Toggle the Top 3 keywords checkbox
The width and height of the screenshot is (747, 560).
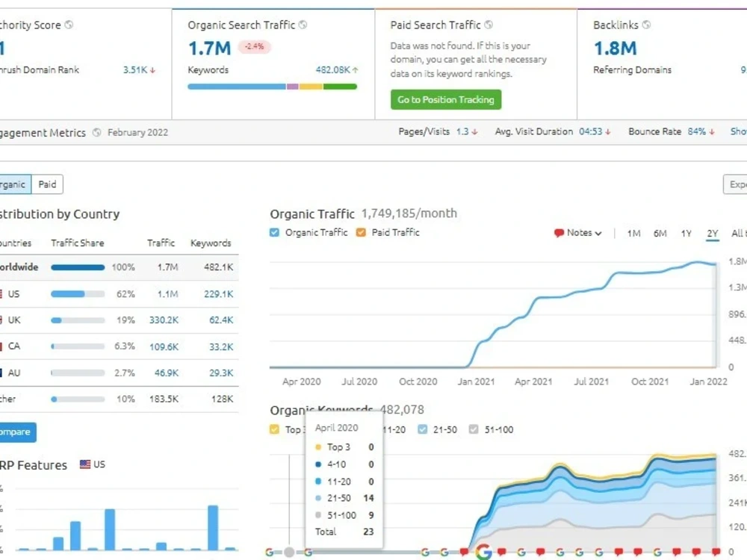[274, 429]
